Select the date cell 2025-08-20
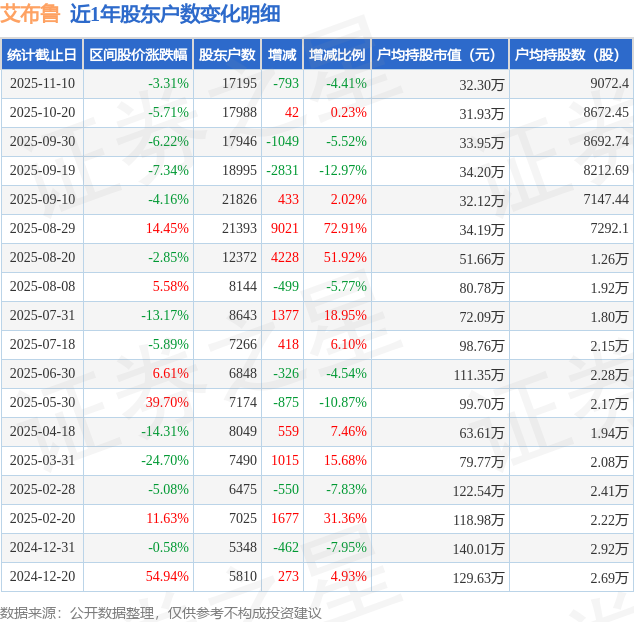The width and height of the screenshot is (634, 622). 42,257
